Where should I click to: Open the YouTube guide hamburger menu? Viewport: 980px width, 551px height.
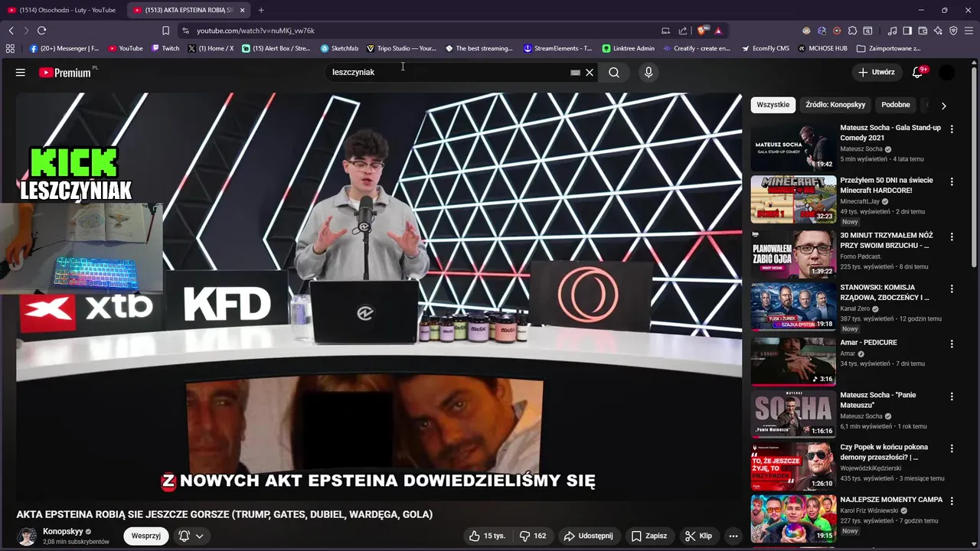(21, 72)
